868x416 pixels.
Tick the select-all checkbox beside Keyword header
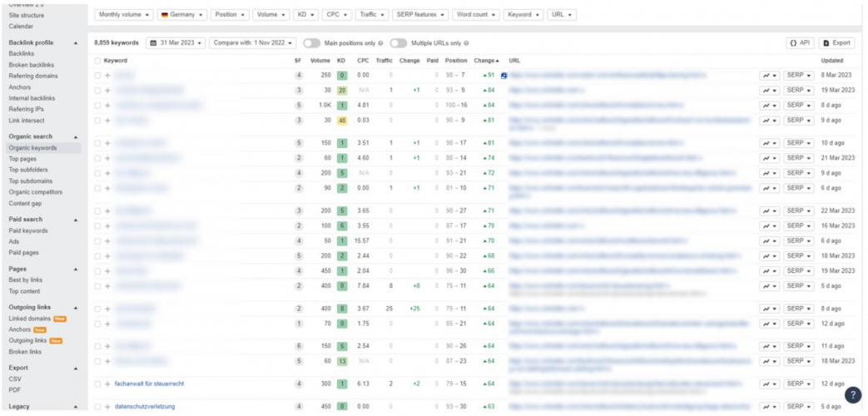point(97,61)
